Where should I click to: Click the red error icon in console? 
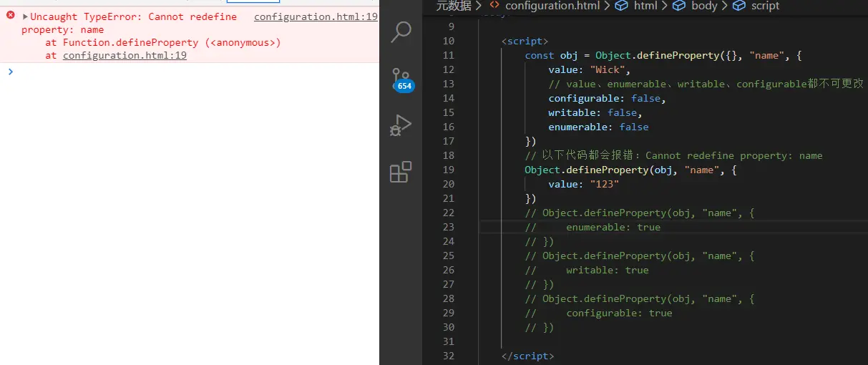pos(10,16)
